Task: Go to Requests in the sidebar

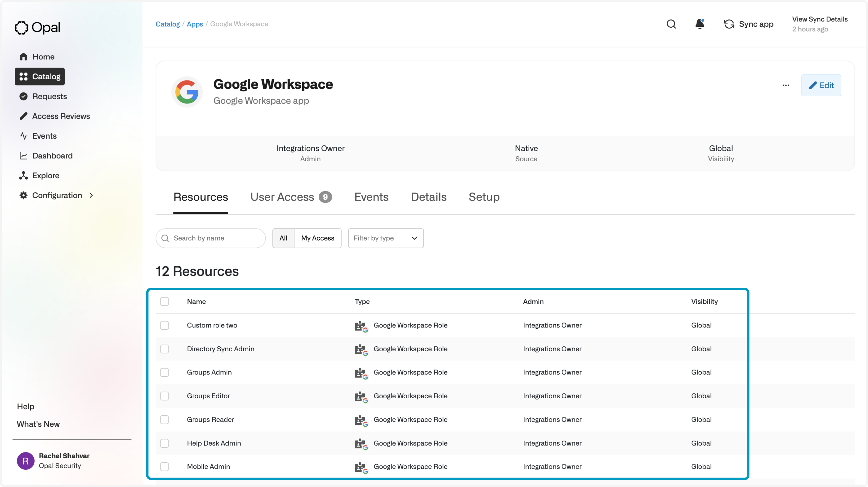Action: coord(43,96)
